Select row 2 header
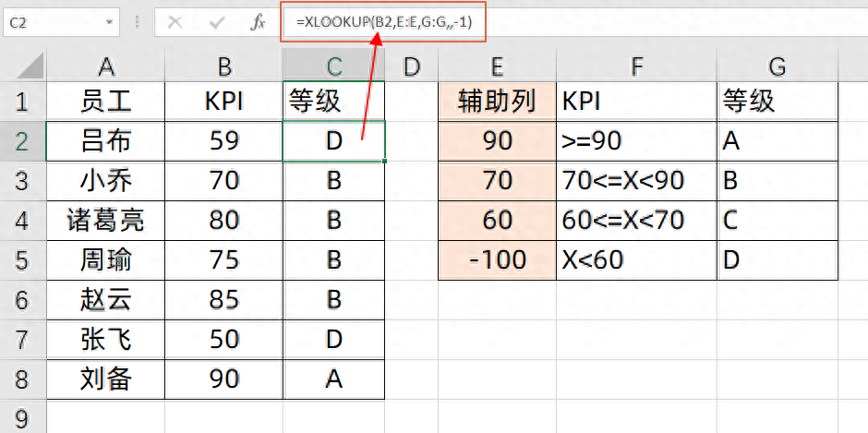 (x=23, y=141)
